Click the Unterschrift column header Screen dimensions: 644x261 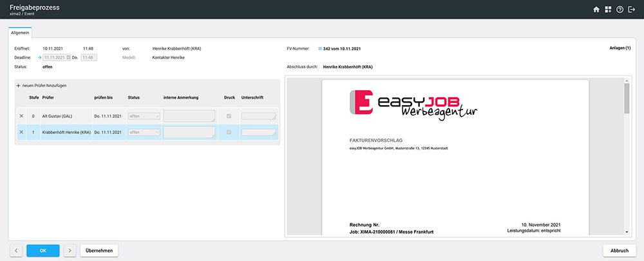[252, 98]
